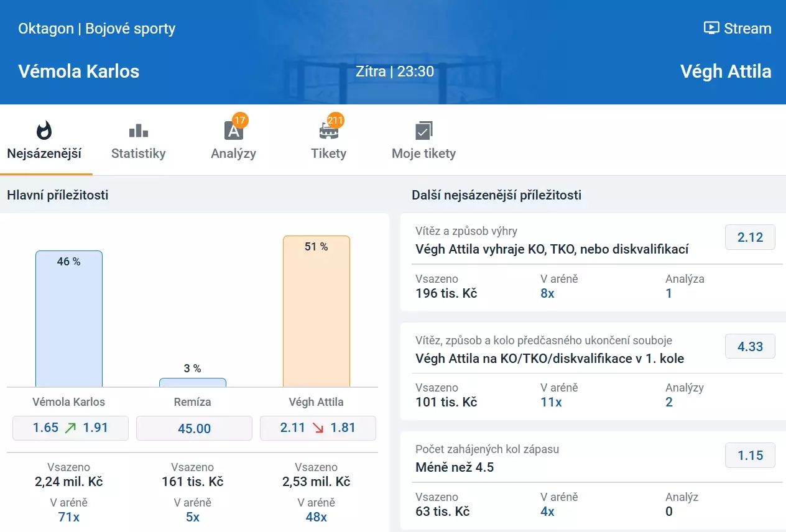Click the orange 51 % bar for Végh Attila
The height and width of the screenshot is (532, 786).
pos(317,311)
